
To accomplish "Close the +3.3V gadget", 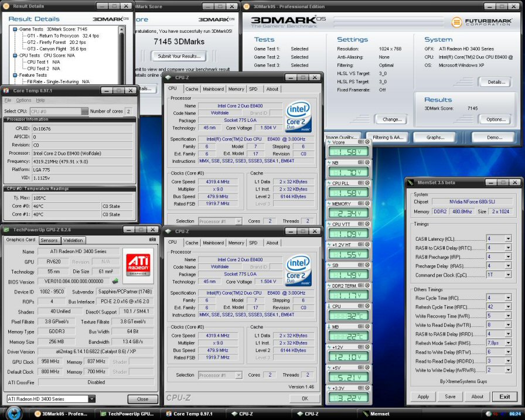I will tap(367, 388).
